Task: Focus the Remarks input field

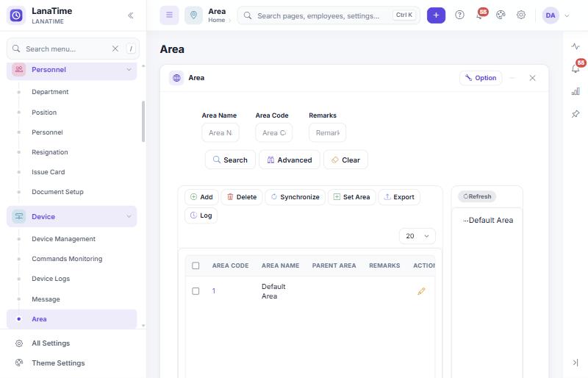Action: tap(327, 132)
